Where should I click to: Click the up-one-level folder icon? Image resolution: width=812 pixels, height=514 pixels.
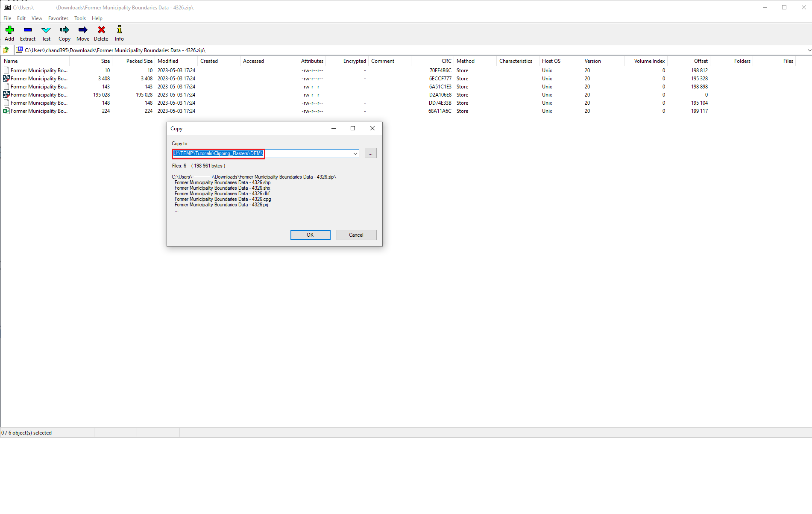coord(6,50)
